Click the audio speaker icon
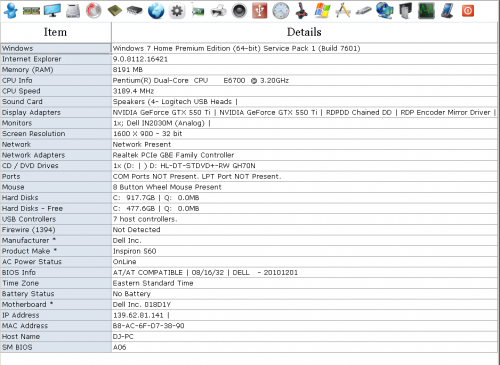Image resolution: width=500 pixels, height=365 pixels. coord(239,11)
